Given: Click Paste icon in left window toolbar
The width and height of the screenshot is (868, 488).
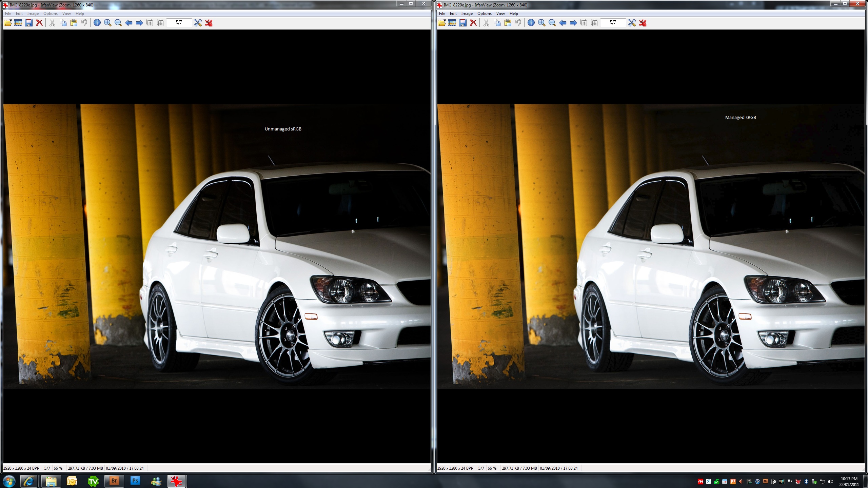Looking at the screenshot, I should click(74, 23).
